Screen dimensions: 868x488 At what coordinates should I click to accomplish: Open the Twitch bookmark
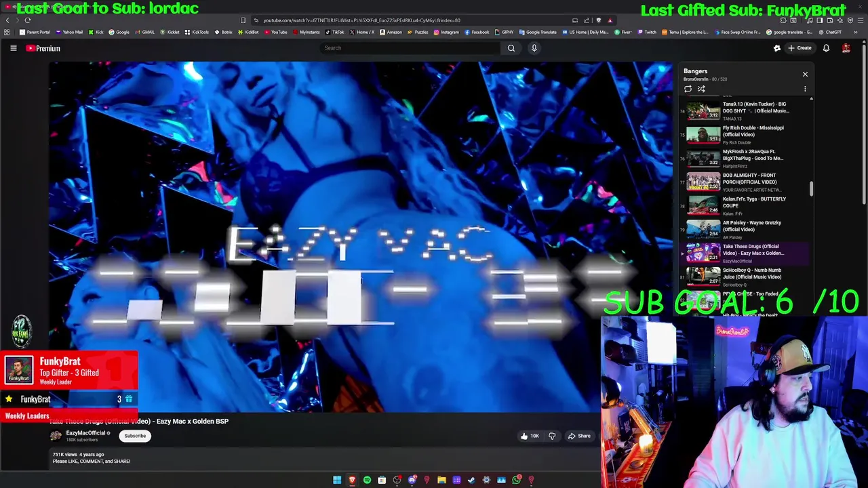point(647,32)
